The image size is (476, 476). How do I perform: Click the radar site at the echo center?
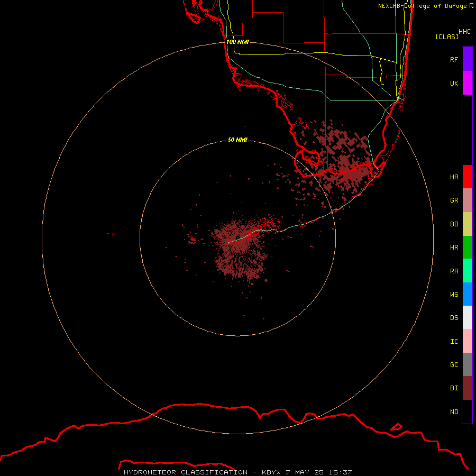(x=237, y=237)
